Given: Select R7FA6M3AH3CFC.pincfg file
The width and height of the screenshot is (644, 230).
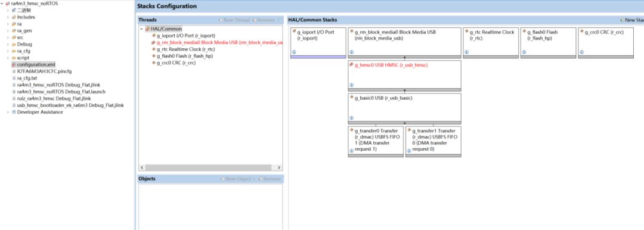Looking at the screenshot, I should (x=44, y=72).
